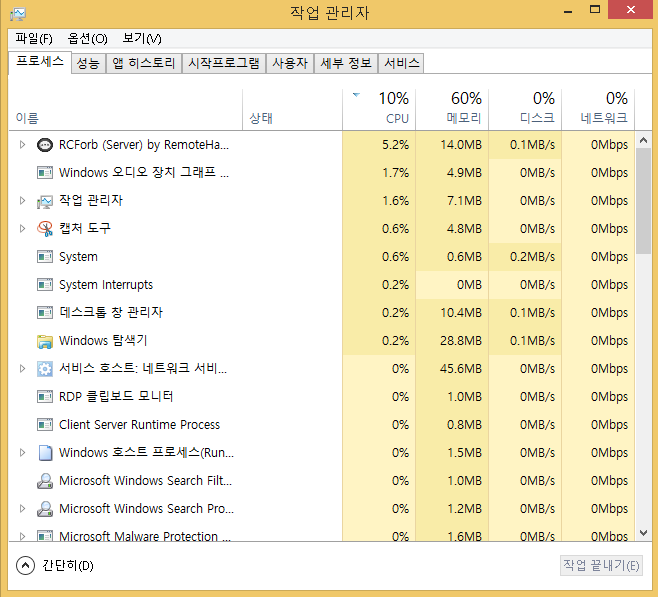The width and height of the screenshot is (658, 597).
Task: Switch to the 성능 tab
Action: tap(88, 63)
